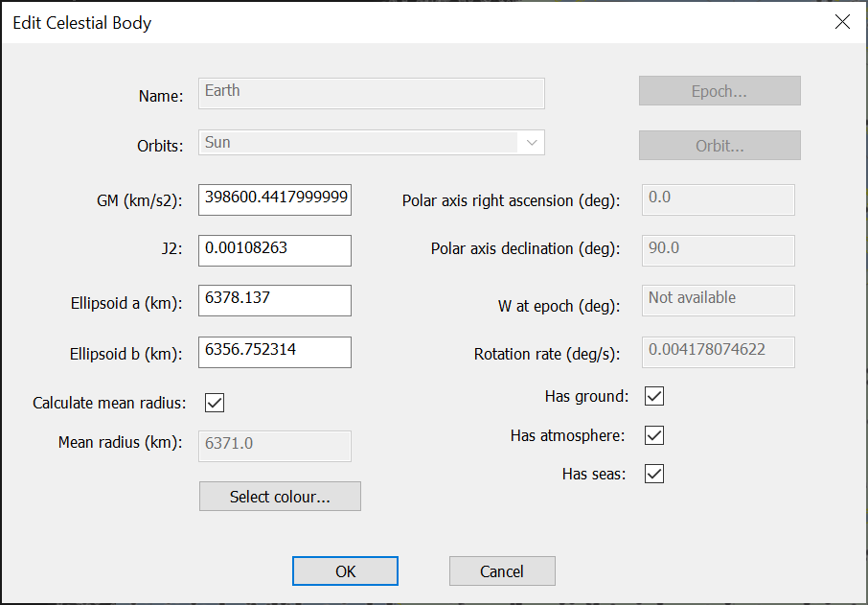Confirm changes with the OK button

point(345,571)
